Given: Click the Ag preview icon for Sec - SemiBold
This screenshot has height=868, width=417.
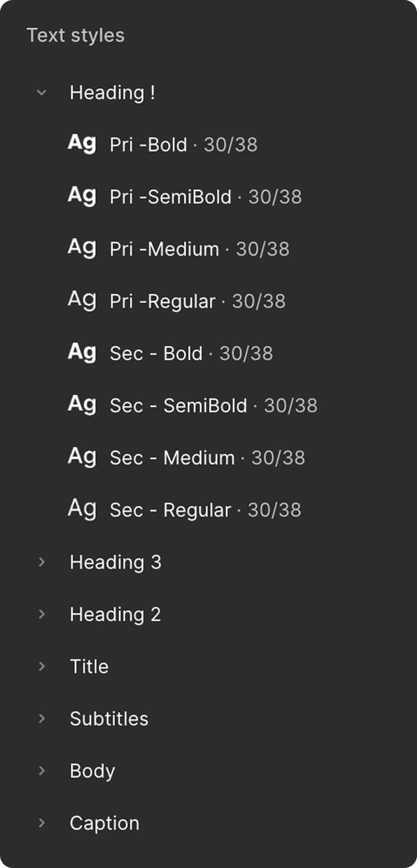Looking at the screenshot, I should tap(82, 405).
